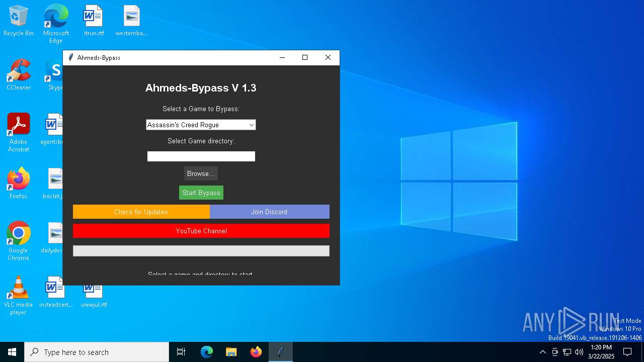Minimize the Ahmeds-Bypass window
This screenshot has height=362, width=644.
(282, 57)
